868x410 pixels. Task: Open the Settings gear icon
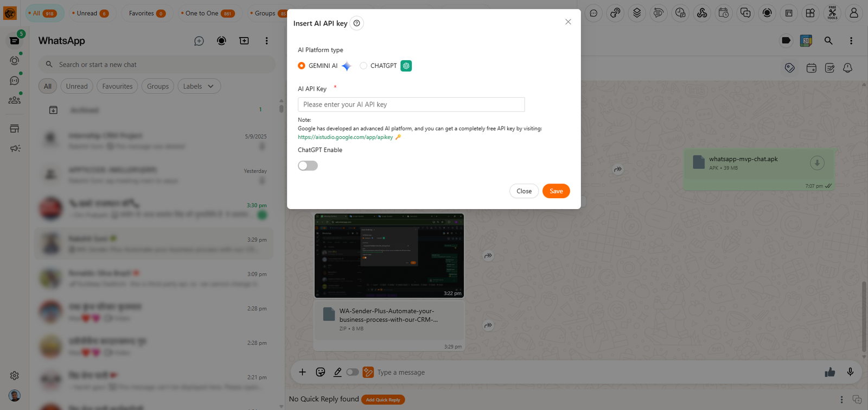[15, 375]
